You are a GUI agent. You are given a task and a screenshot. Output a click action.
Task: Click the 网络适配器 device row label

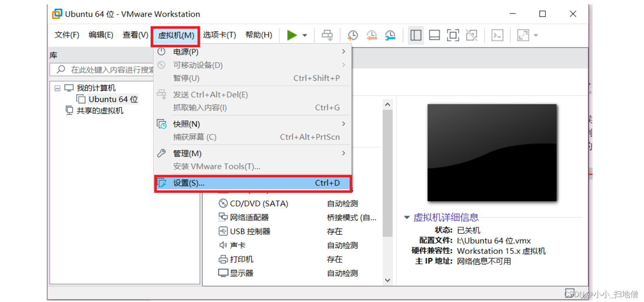[x=249, y=218]
